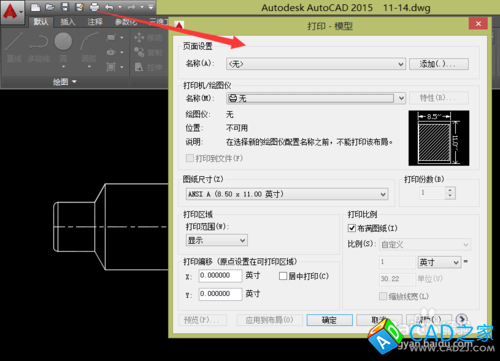This screenshot has width=500, height=361.
Task: Toggle the 缩放线宽(L) checkbox
Action: click(x=383, y=296)
